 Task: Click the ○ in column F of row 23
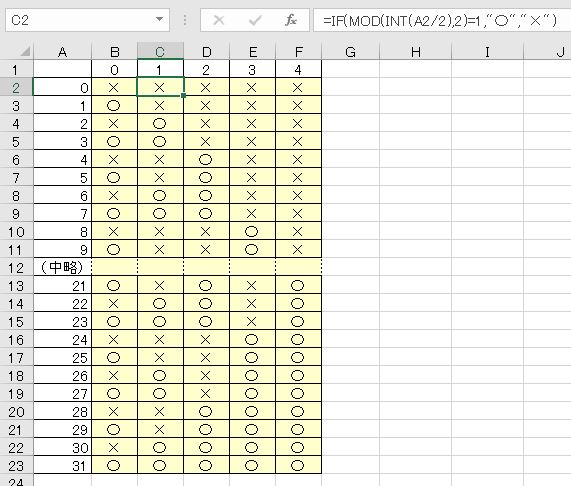pos(298,466)
